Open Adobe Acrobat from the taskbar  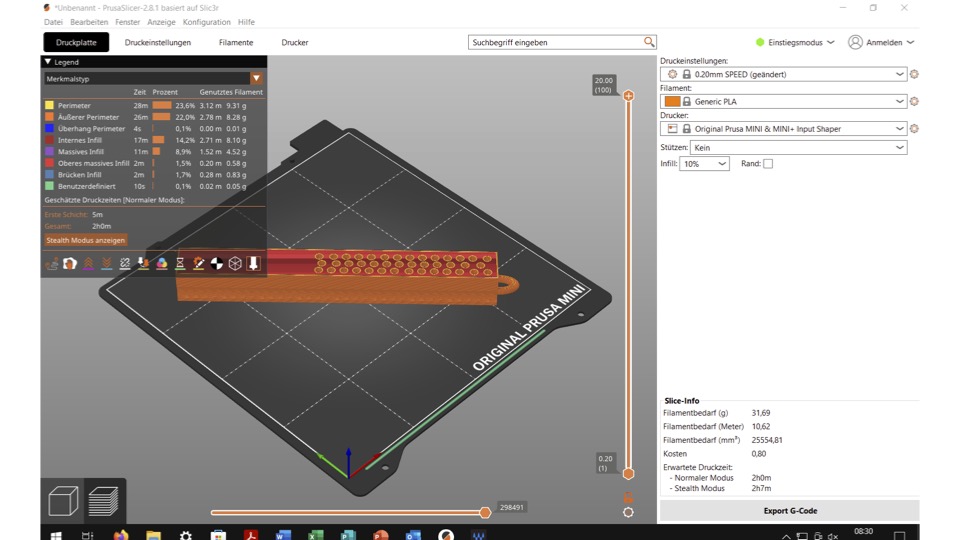[250, 535]
